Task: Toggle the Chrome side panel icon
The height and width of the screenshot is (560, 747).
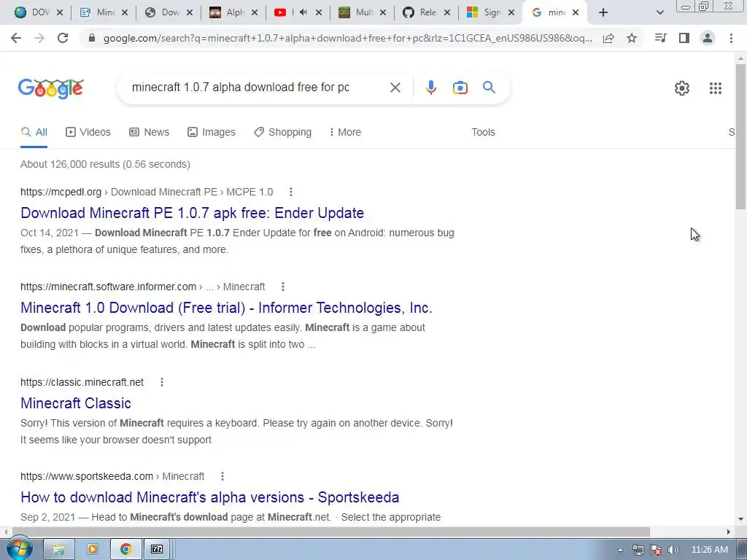Action: [x=684, y=38]
